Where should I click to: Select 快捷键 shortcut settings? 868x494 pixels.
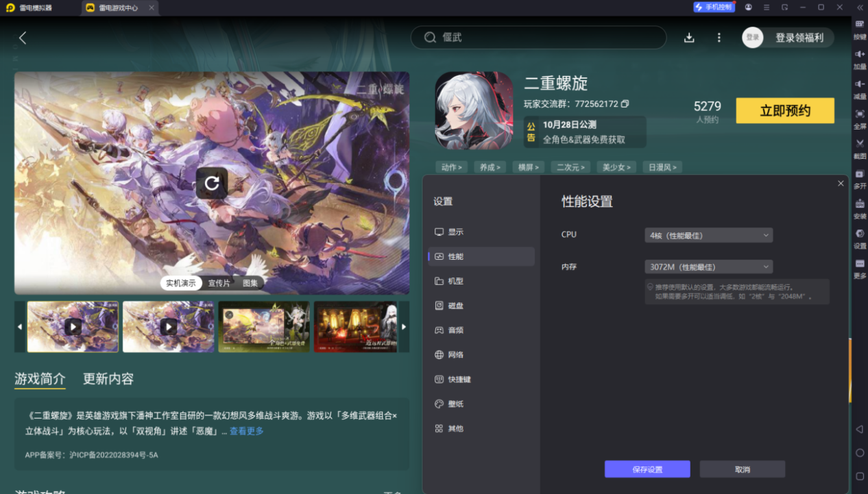pos(481,379)
